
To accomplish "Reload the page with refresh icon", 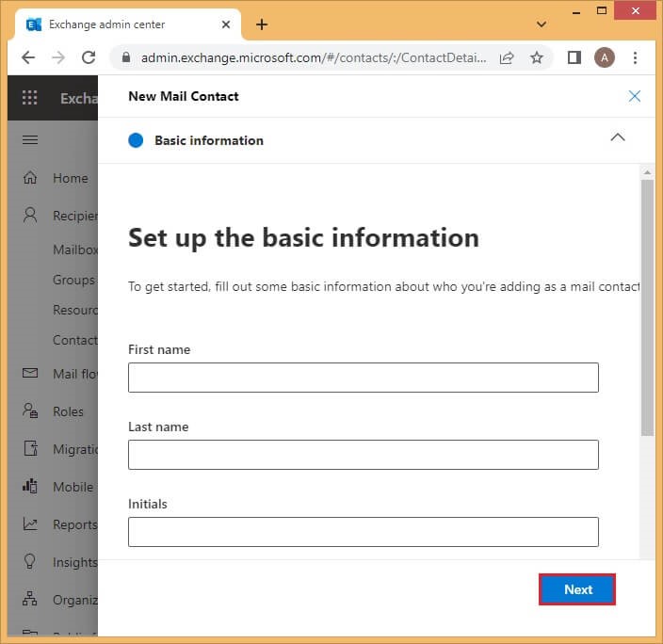I will pyautogui.click(x=89, y=57).
